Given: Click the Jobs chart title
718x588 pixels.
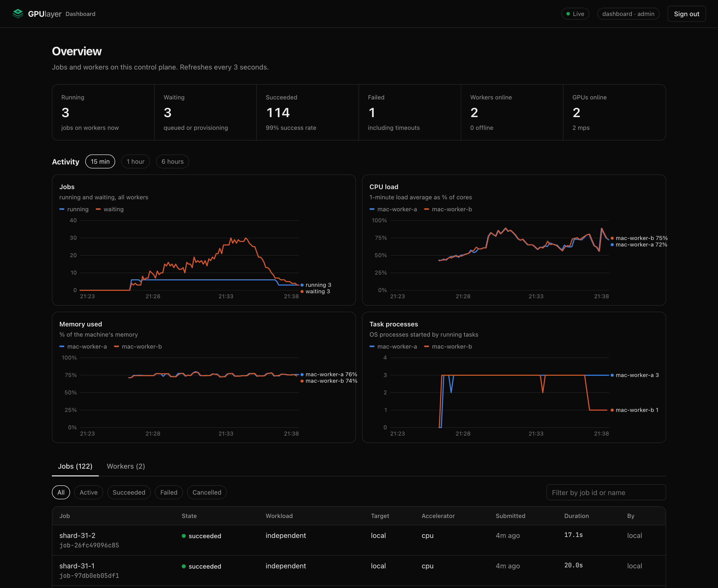Looking at the screenshot, I should pos(67,187).
